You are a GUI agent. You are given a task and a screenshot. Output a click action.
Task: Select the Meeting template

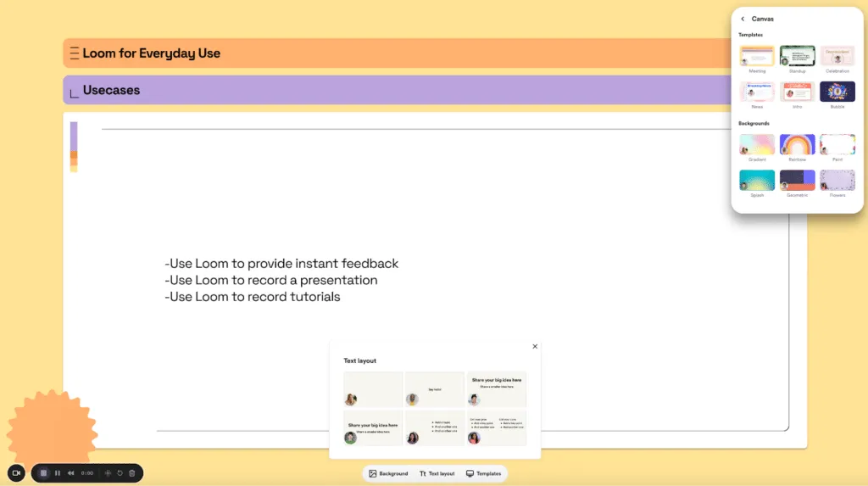point(757,56)
